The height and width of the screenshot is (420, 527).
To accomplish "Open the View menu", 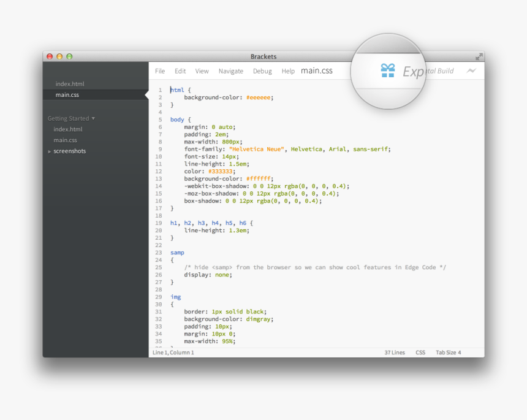I will (x=202, y=71).
